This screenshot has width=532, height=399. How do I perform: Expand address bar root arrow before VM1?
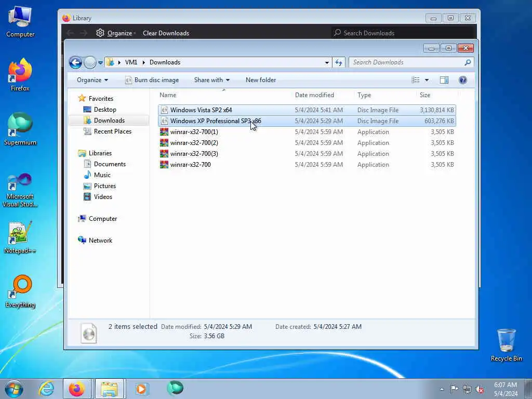pos(119,62)
